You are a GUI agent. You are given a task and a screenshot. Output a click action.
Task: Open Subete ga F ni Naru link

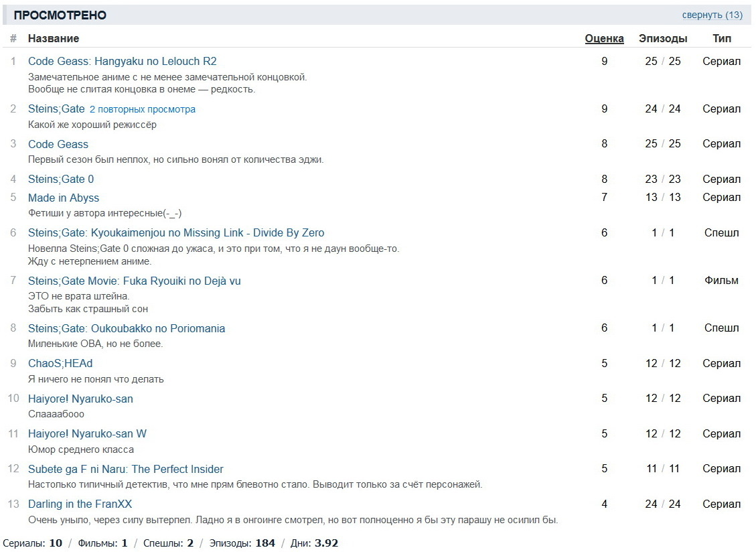tap(126, 469)
